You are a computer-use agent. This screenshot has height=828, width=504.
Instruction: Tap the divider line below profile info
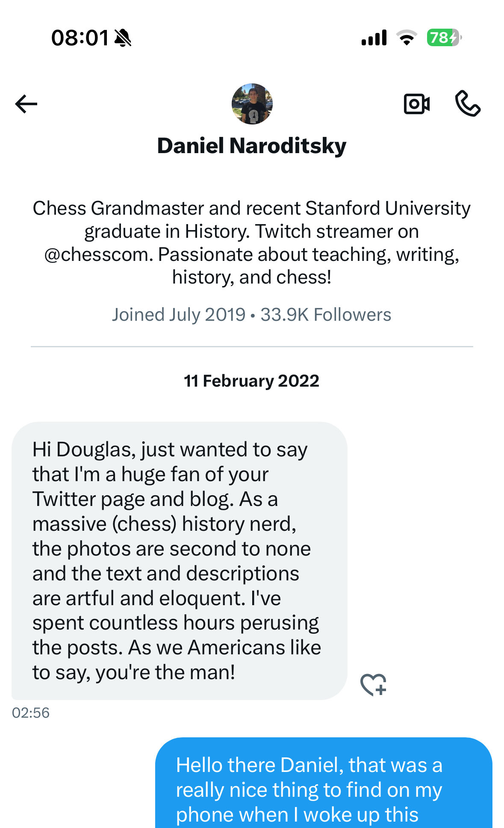click(x=252, y=346)
